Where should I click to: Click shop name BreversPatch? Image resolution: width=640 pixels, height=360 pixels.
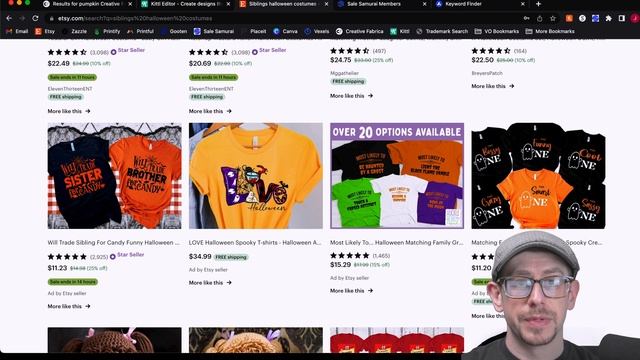[487, 73]
